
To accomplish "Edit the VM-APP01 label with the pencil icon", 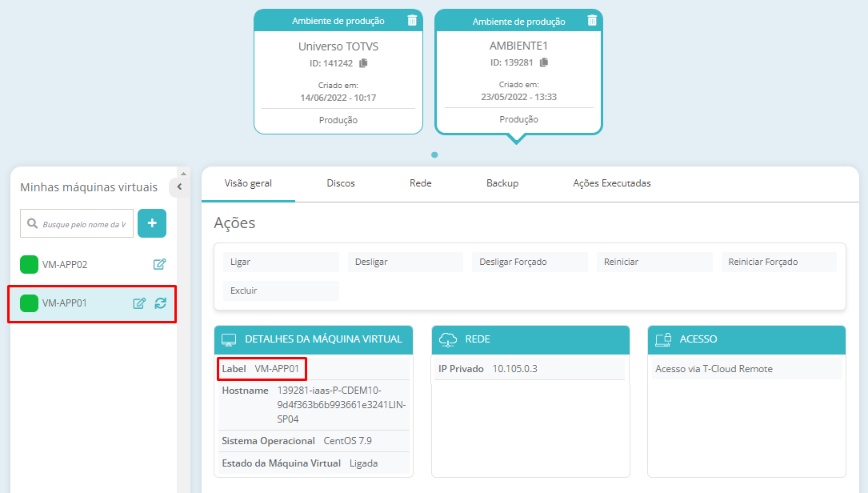I will pyautogui.click(x=139, y=303).
